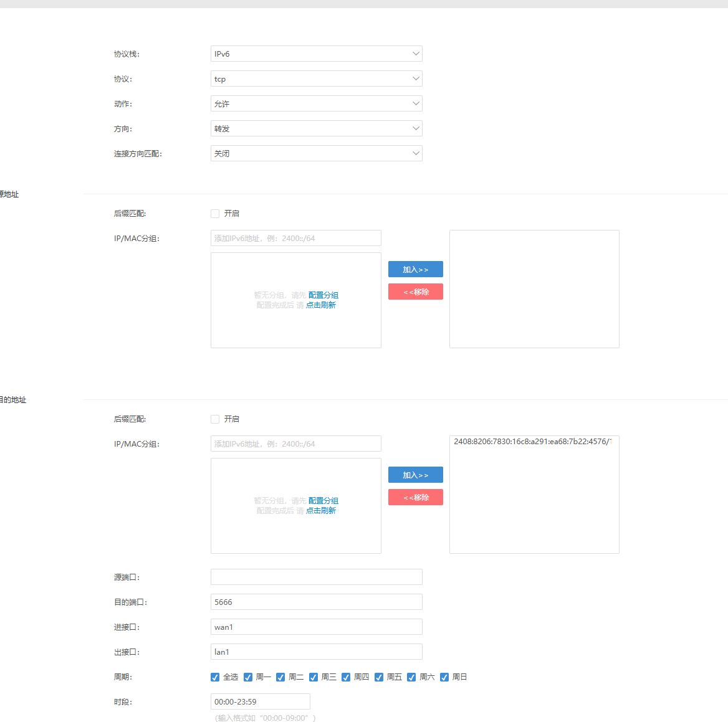728x722 pixels.
Task: Uncheck the 周三 checkbox
Action: point(314,677)
